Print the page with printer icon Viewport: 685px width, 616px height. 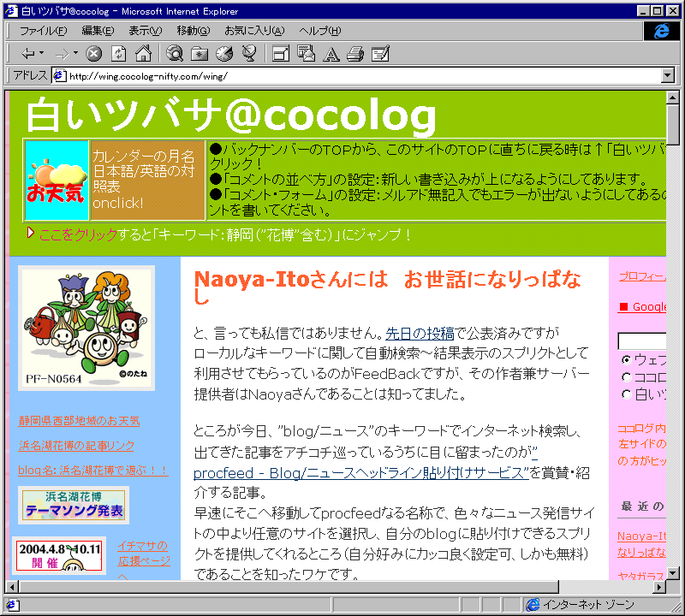click(x=355, y=54)
